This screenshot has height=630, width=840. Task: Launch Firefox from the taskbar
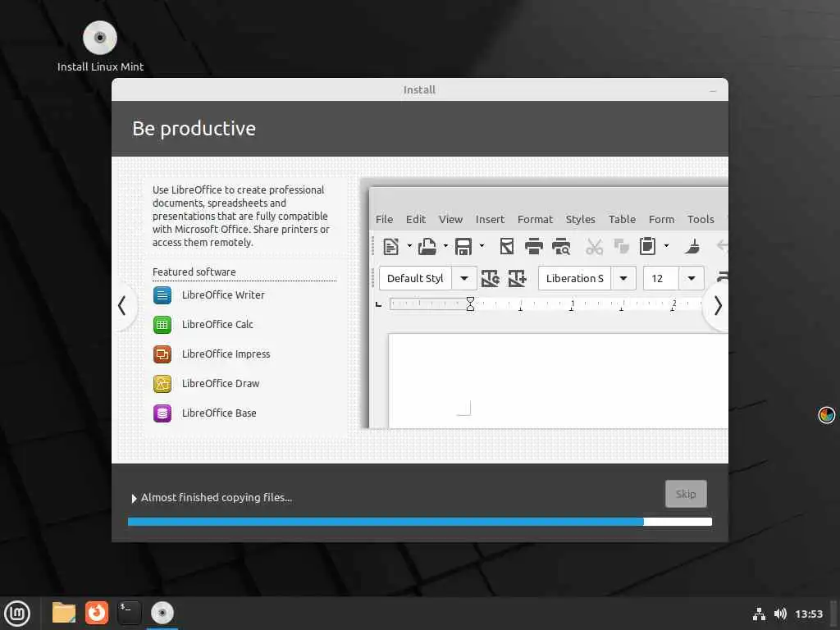(97, 613)
